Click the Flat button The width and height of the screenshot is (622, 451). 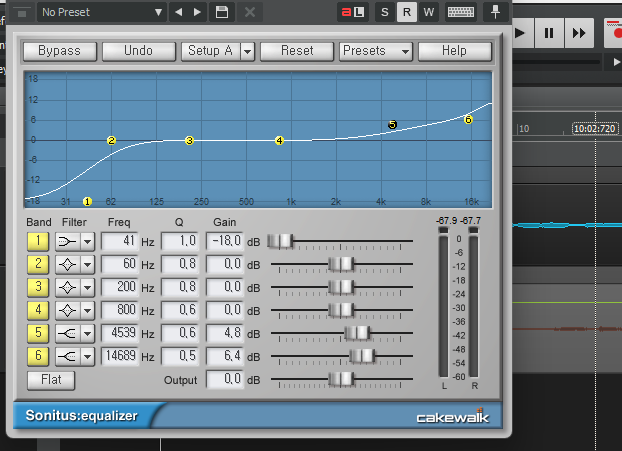[51, 380]
